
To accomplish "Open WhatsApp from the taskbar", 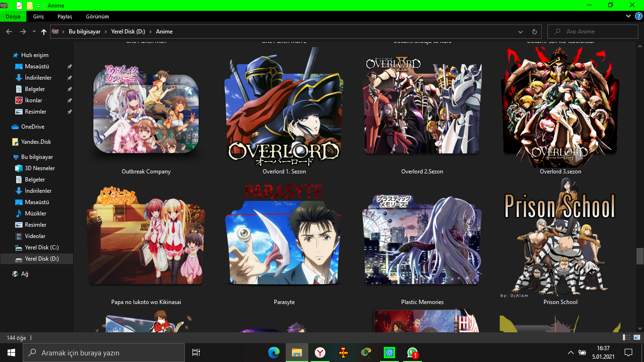I will point(413,353).
